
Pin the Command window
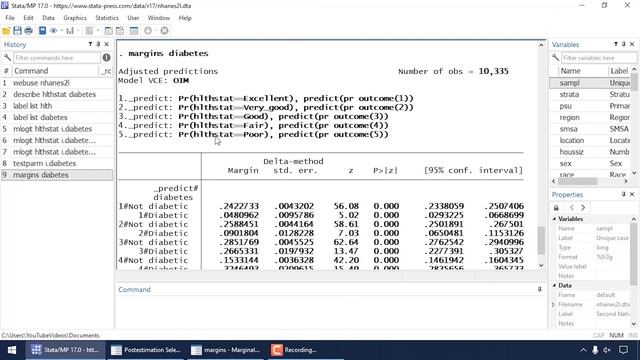point(540,289)
